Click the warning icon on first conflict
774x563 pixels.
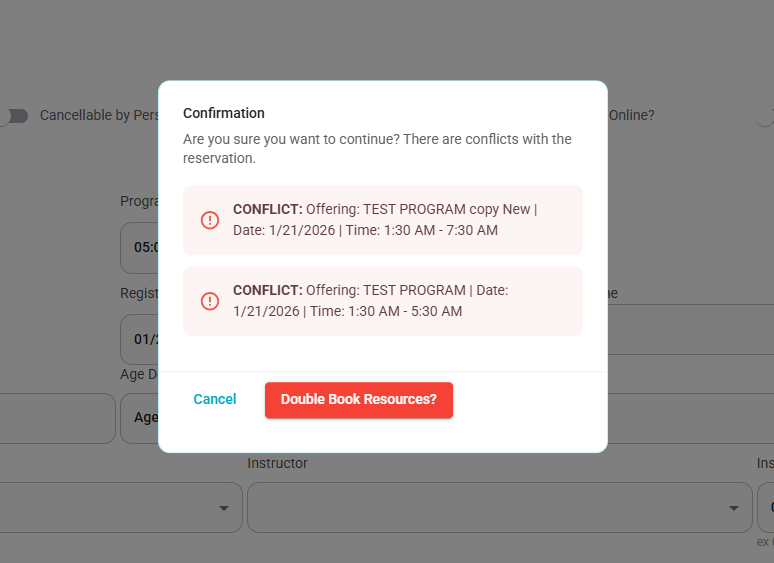pyautogui.click(x=210, y=220)
